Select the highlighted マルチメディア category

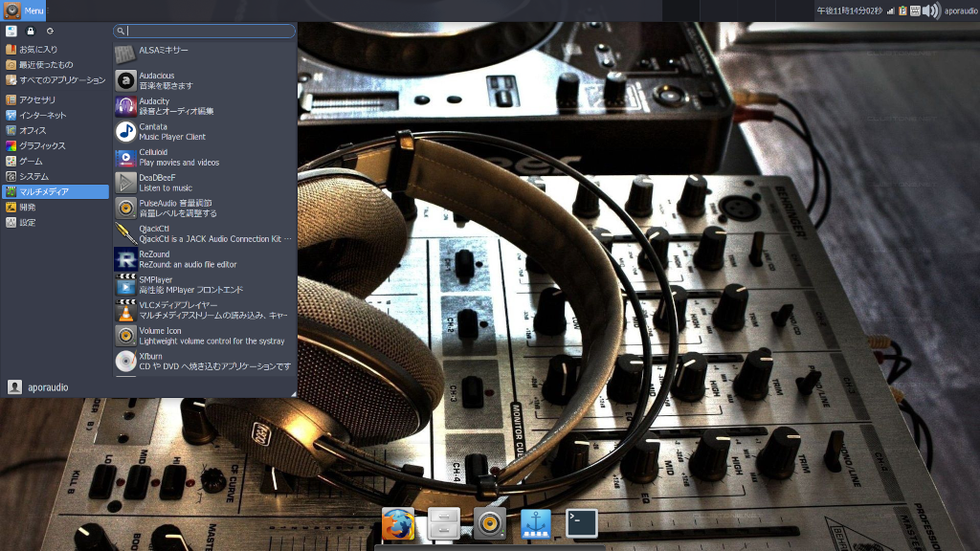coord(56,191)
